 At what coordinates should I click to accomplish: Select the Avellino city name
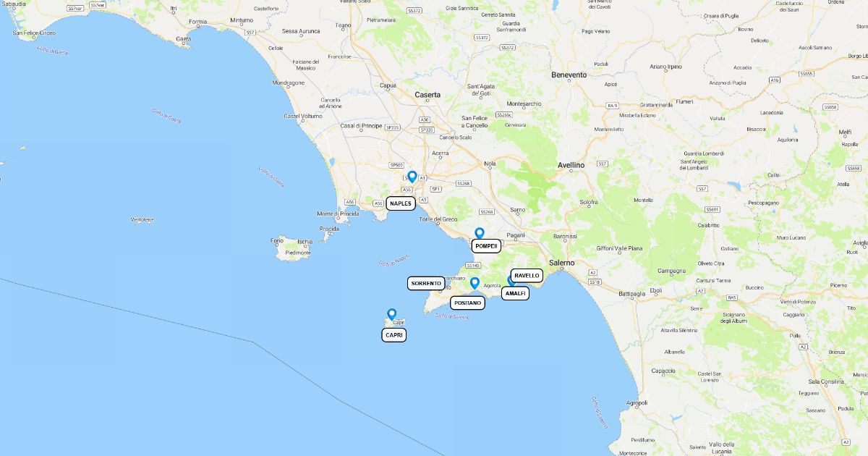point(571,165)
